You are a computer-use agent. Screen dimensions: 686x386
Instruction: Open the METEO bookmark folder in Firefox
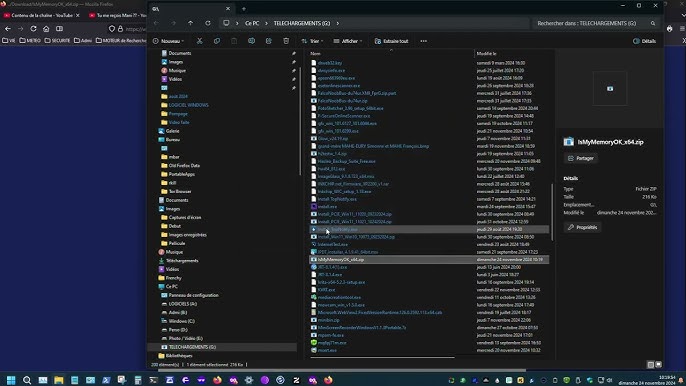tap(30, 41)
